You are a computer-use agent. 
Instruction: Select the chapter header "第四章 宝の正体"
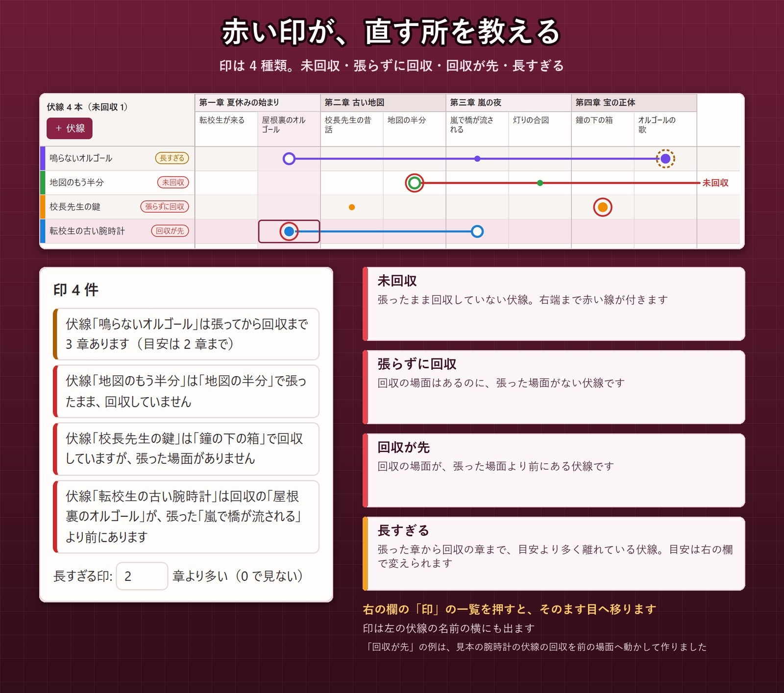tap(634, 102)
